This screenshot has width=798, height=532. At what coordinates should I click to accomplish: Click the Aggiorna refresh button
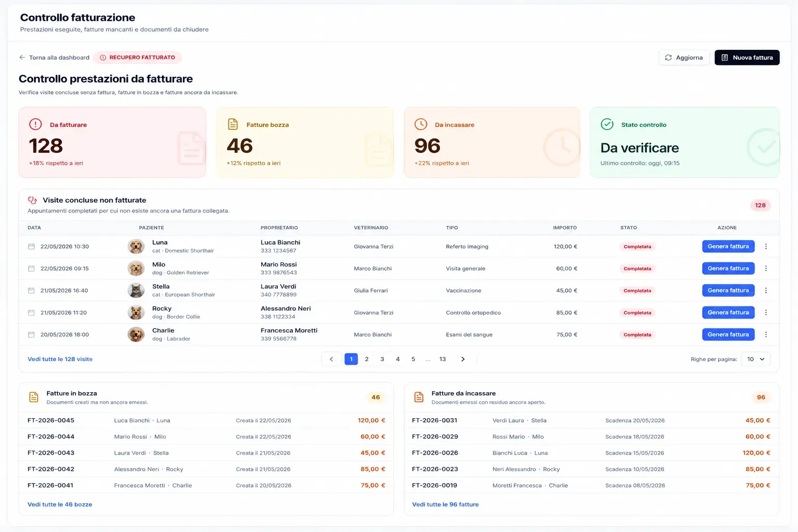coord(684,58)
